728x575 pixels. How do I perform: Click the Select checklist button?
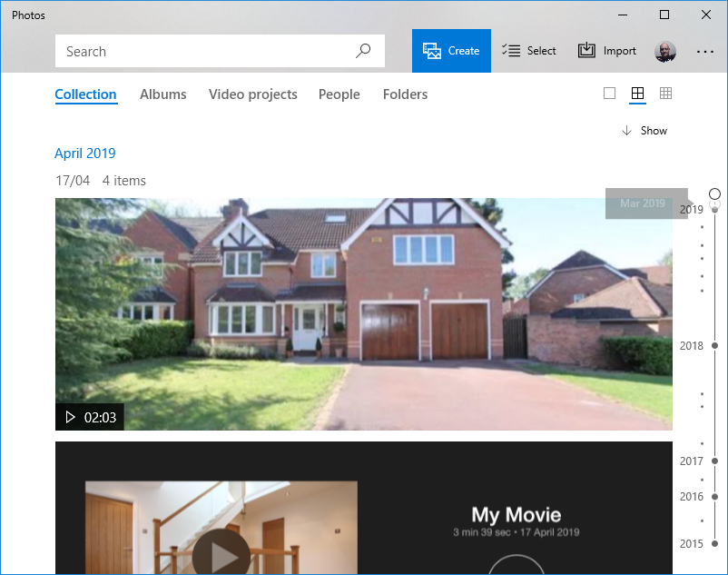tap(529, 51)
